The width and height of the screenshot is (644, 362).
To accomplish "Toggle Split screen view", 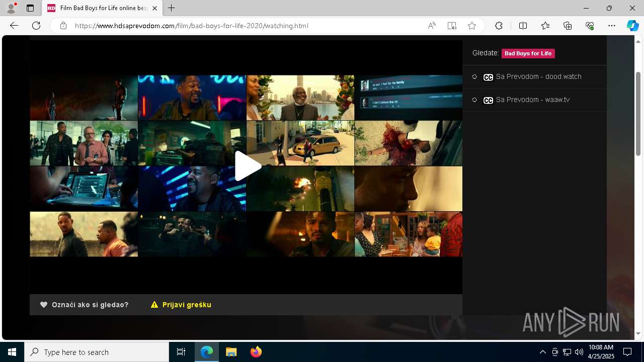I will 523,26.
